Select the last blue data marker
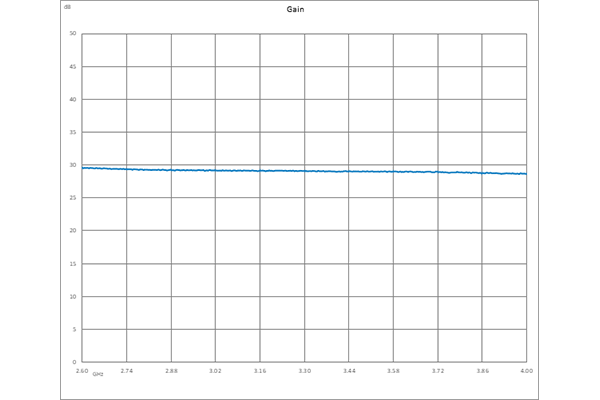The image size is (600, 400). tap(505, 178)
